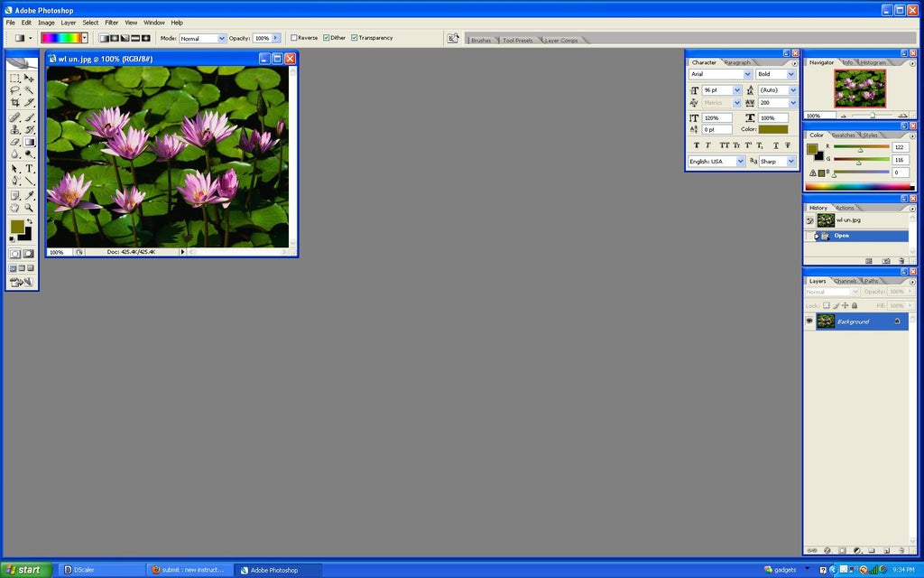Screen dimensions: 924x578
Task: Open the file browser toggle icon
Action: [x=453, y=38]
